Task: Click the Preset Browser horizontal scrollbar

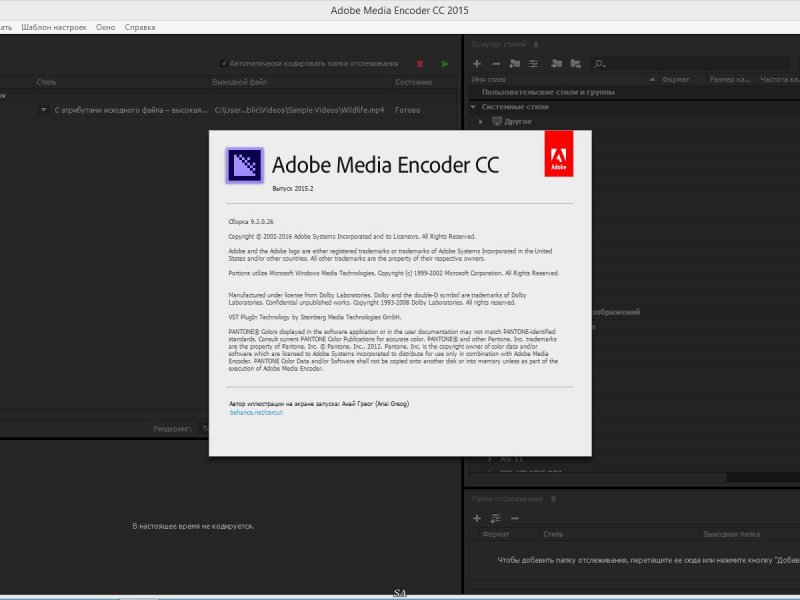Action: click(x=598, y=478)
